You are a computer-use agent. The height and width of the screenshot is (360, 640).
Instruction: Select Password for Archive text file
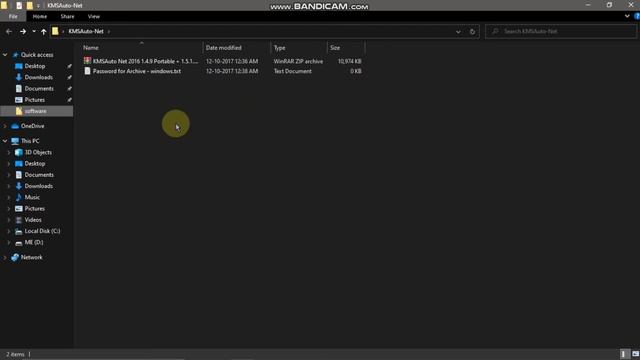137,71
